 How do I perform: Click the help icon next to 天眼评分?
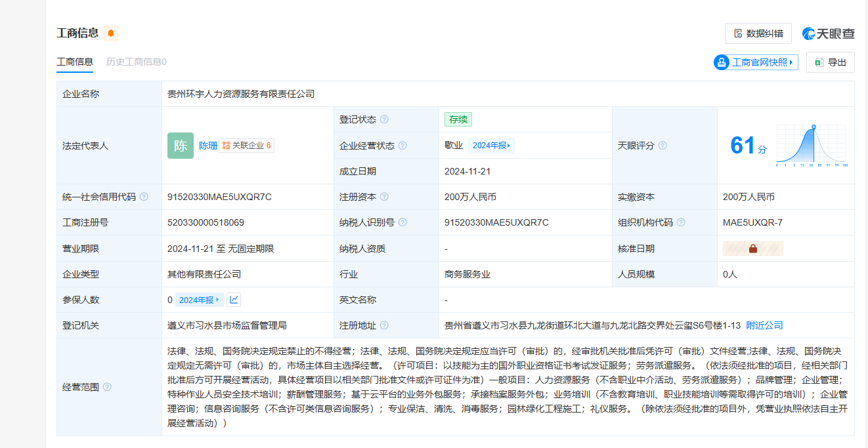point(662,146)
